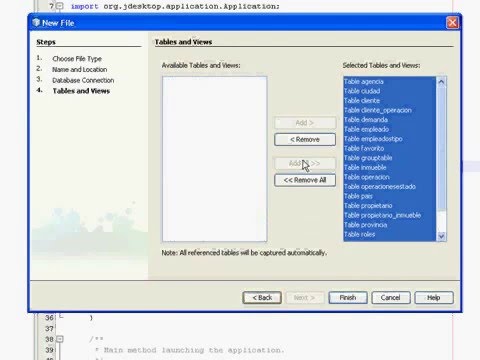Click the Finish button
The height and width of the screenshot is (360, 480).
coord(348,298)
